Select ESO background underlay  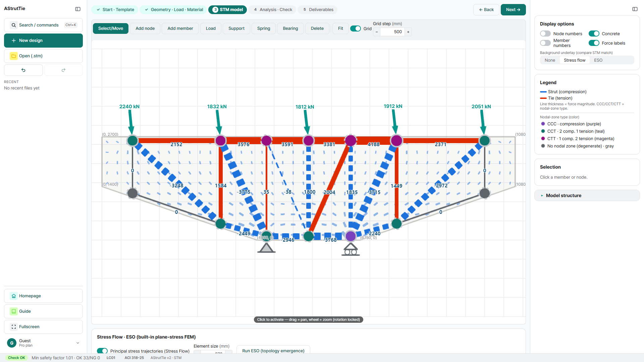coord(598,60)
